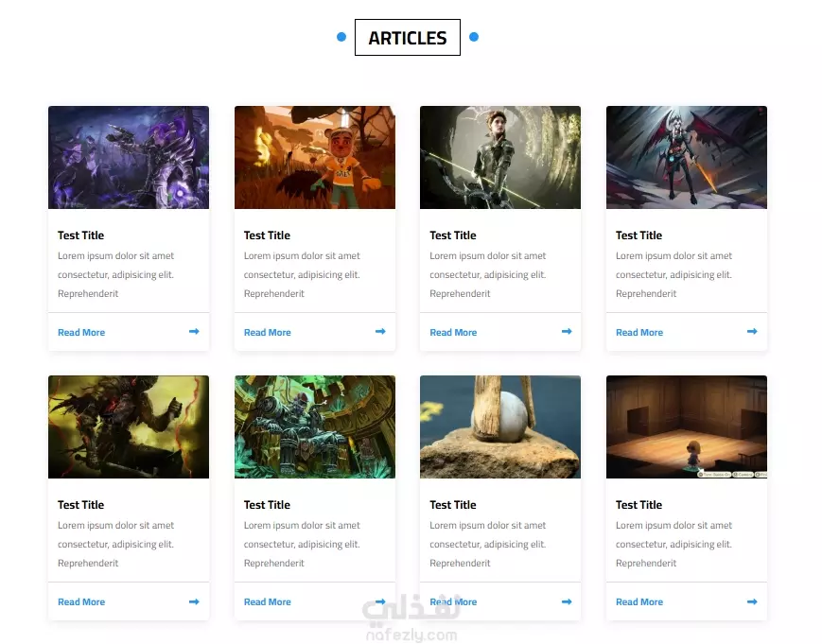Click the arrow icon on winged demon card

click(x=752, y=331)
